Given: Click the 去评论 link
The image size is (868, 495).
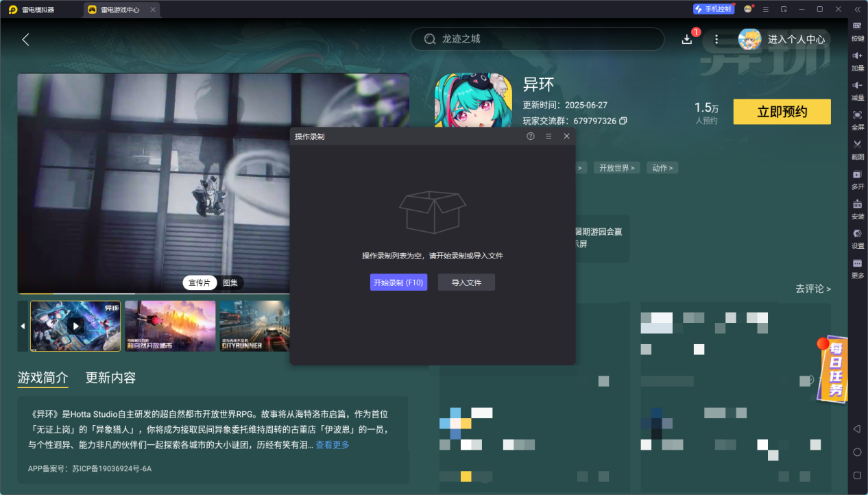Looking at the screenshot, I should click(x=813, y=289).
